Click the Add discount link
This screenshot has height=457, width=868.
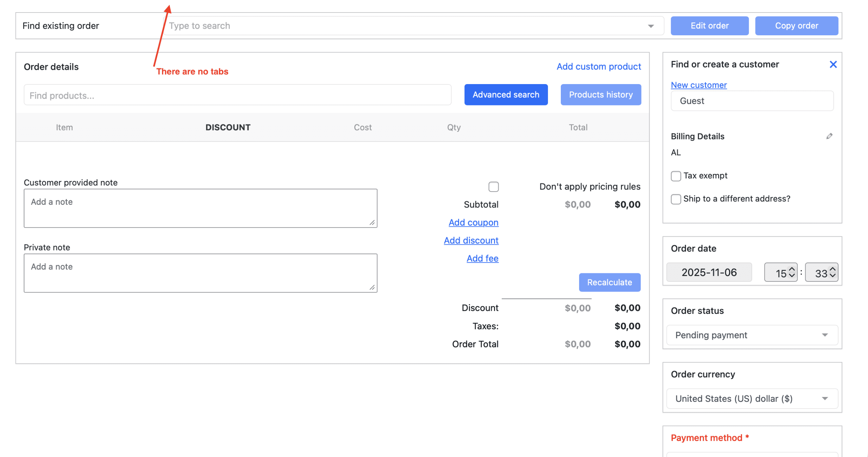point(471,240)
